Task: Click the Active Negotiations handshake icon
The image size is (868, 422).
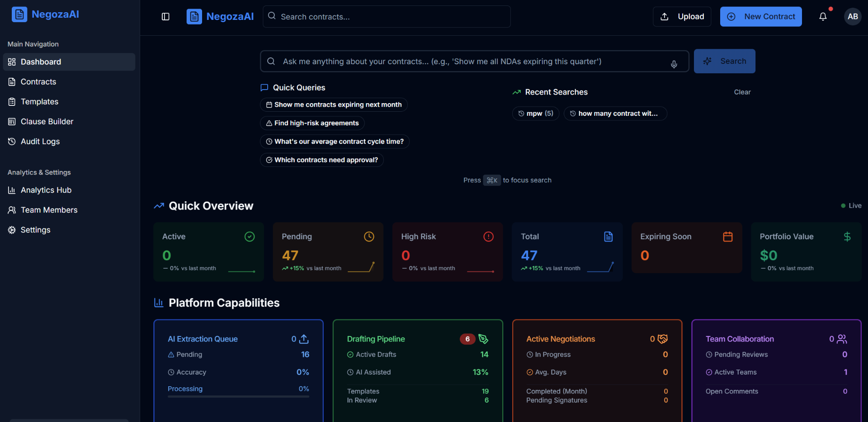Action: (663, 339)
